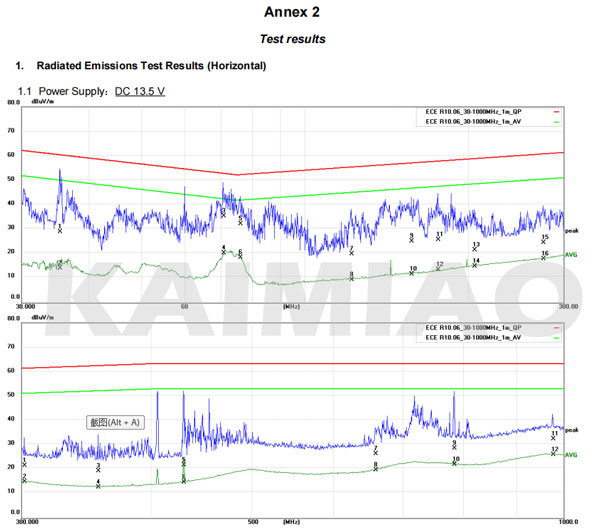Click marker 7 on the upper chart

(x=351, y=252)
